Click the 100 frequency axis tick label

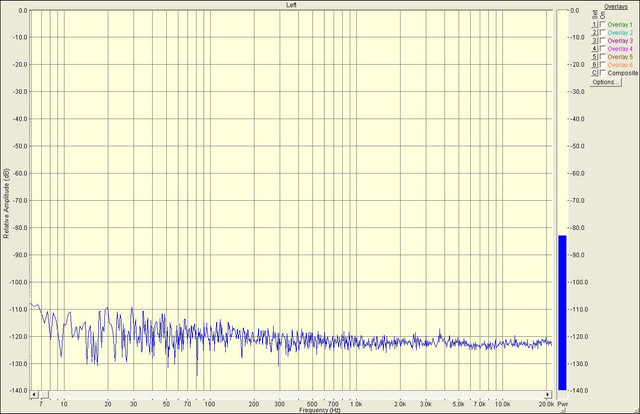209,404
